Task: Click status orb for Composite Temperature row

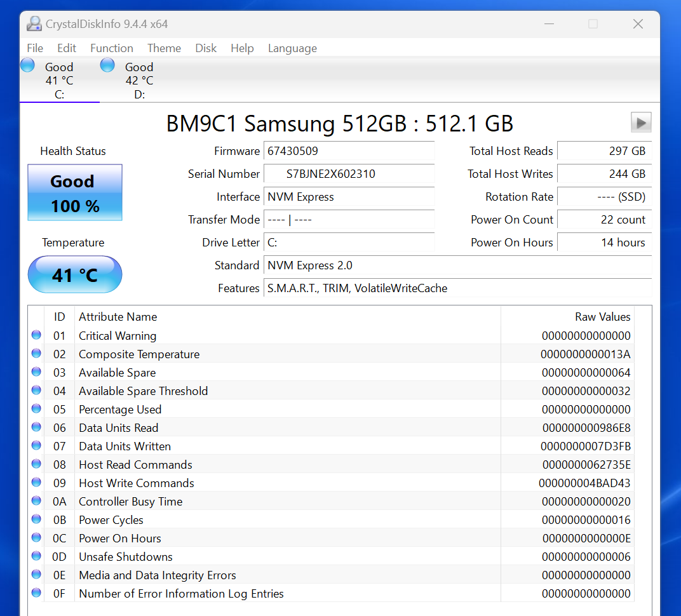Action: tap(36, 353)
